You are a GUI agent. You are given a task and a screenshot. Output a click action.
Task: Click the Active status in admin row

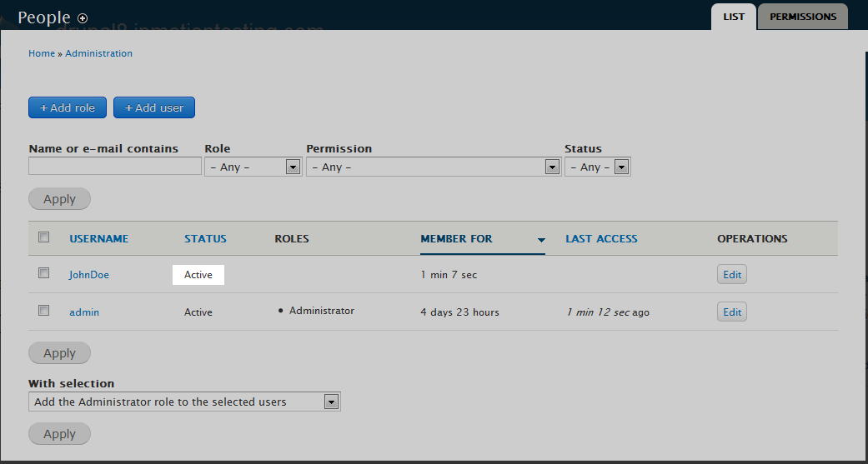pyautogui.click(x=198, y=312)
